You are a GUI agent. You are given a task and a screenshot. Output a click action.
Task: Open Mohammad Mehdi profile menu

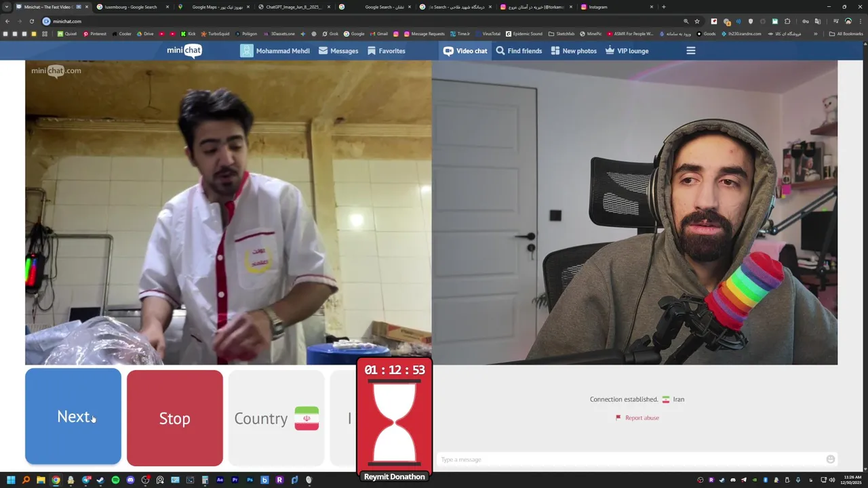275,51
